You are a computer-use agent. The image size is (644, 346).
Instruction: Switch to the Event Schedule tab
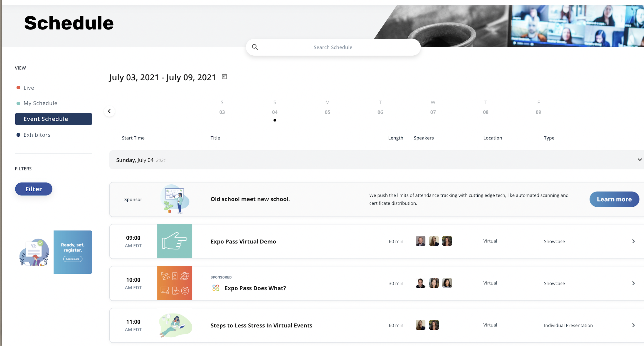53,119
